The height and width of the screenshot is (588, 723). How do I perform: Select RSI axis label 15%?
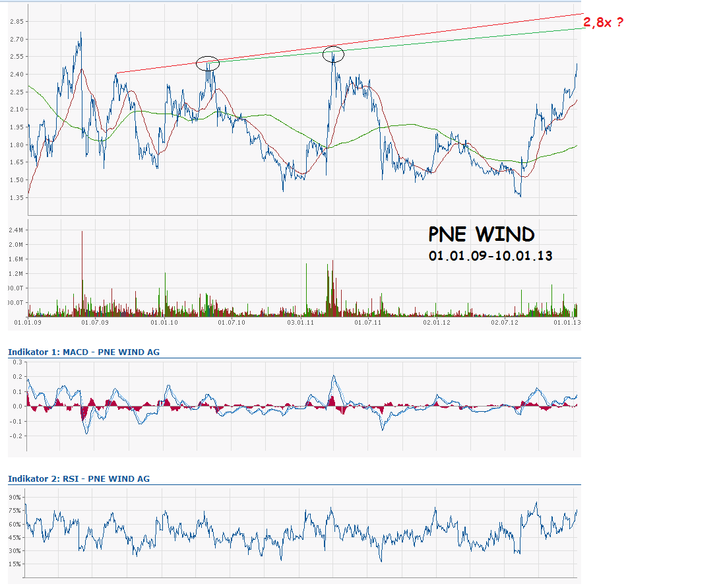[15, 564]
